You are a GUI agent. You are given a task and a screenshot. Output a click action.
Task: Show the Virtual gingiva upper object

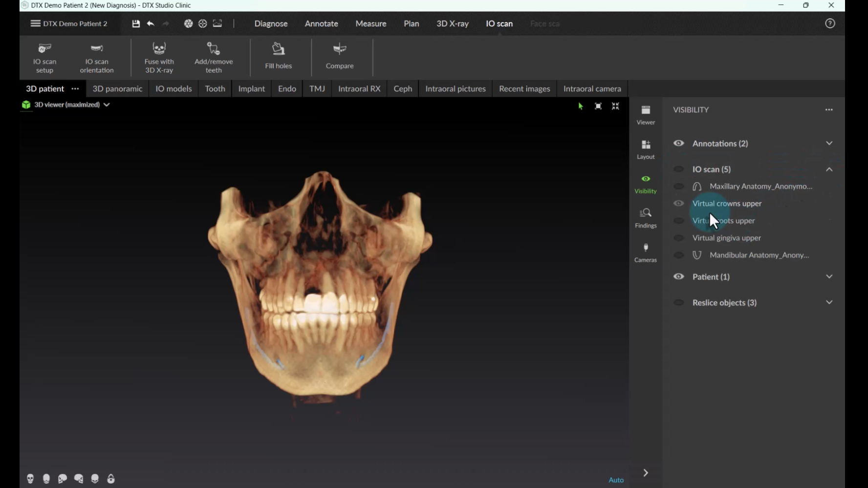[679, 238]
